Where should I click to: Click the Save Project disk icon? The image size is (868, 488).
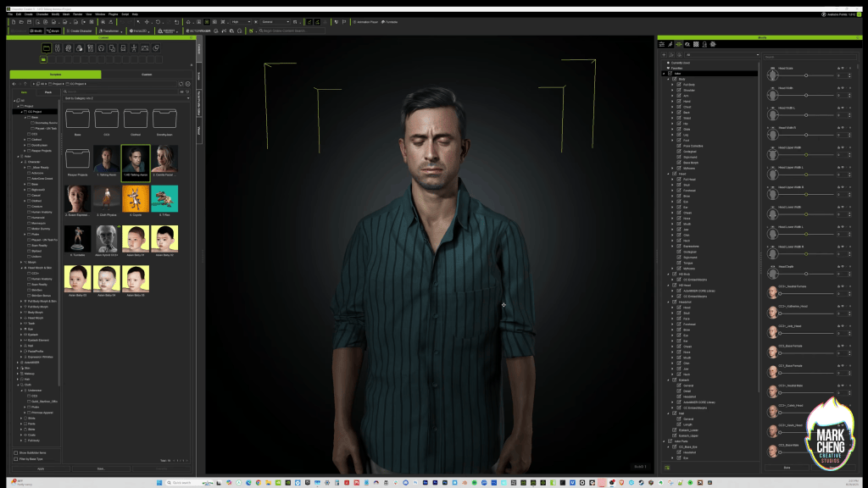(x=29, y=22)
